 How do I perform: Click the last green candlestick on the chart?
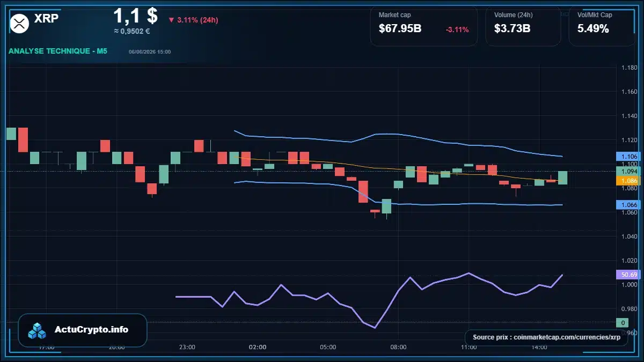[x=562, y=178]
